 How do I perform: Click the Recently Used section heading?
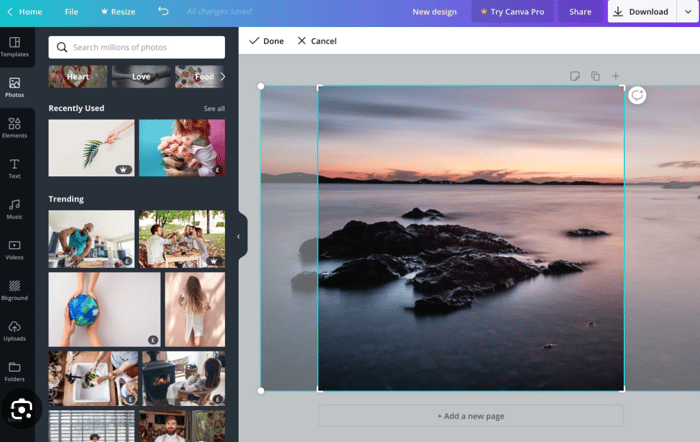point(76,108)
